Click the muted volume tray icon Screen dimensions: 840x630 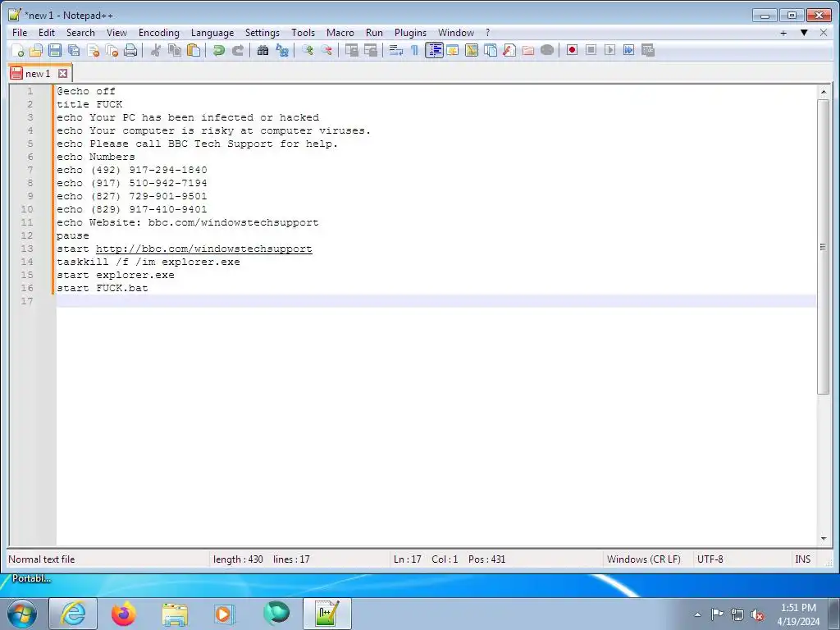[x=757, y=614]
